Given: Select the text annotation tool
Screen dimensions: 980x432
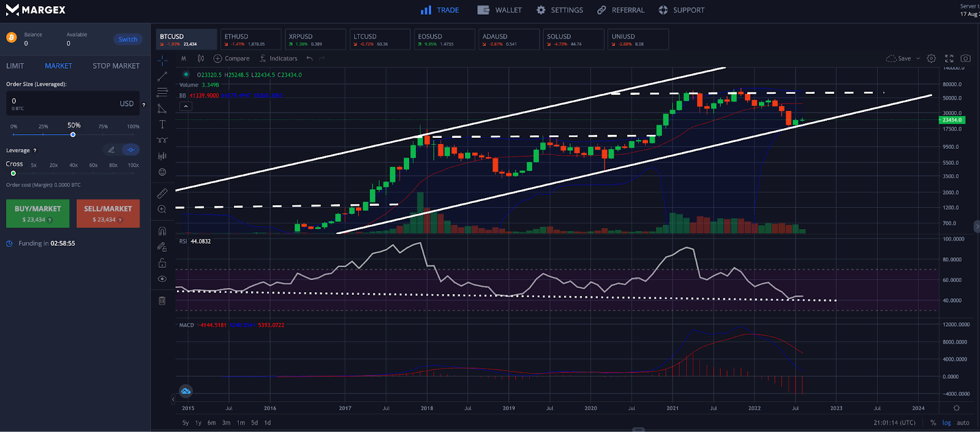Looking at the screenshot, I should (162, 124).
